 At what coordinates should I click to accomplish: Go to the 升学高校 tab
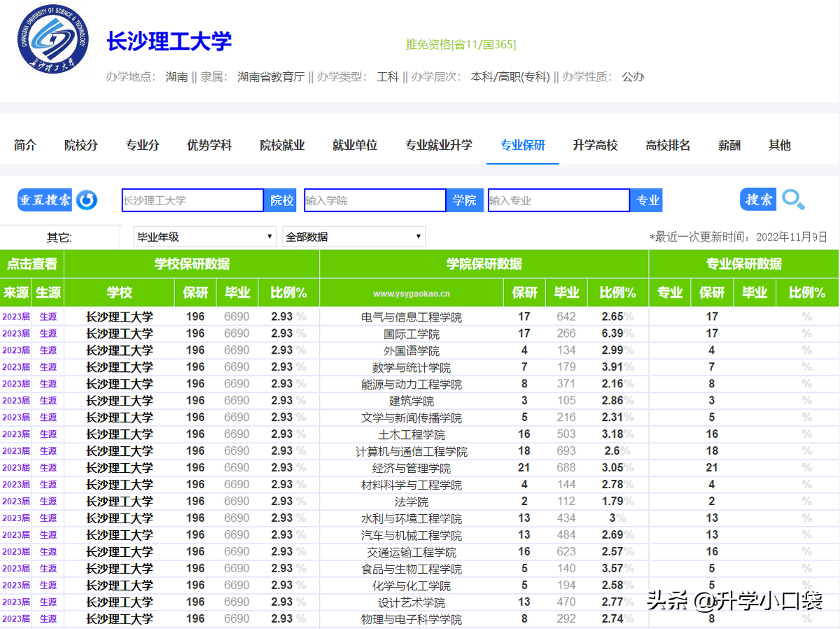click(595, 145)
